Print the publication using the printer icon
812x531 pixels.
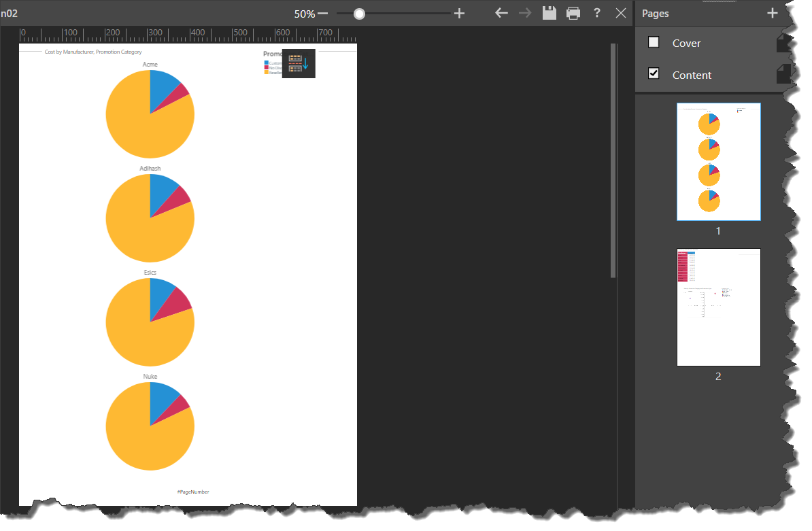pos(573,13)
